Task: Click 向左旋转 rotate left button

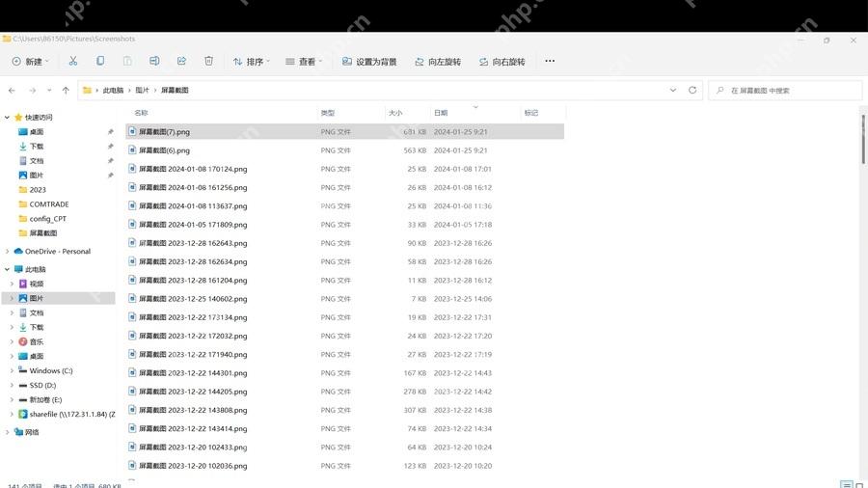Action: tap(438, 62)
